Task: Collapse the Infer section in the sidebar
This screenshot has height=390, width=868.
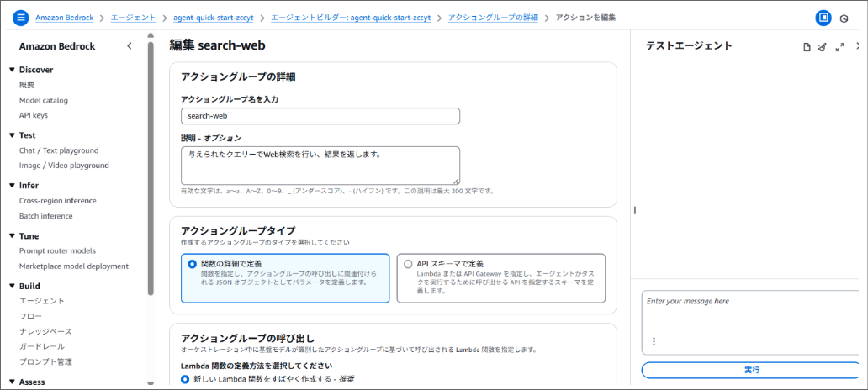Action: tap(12, 185)
